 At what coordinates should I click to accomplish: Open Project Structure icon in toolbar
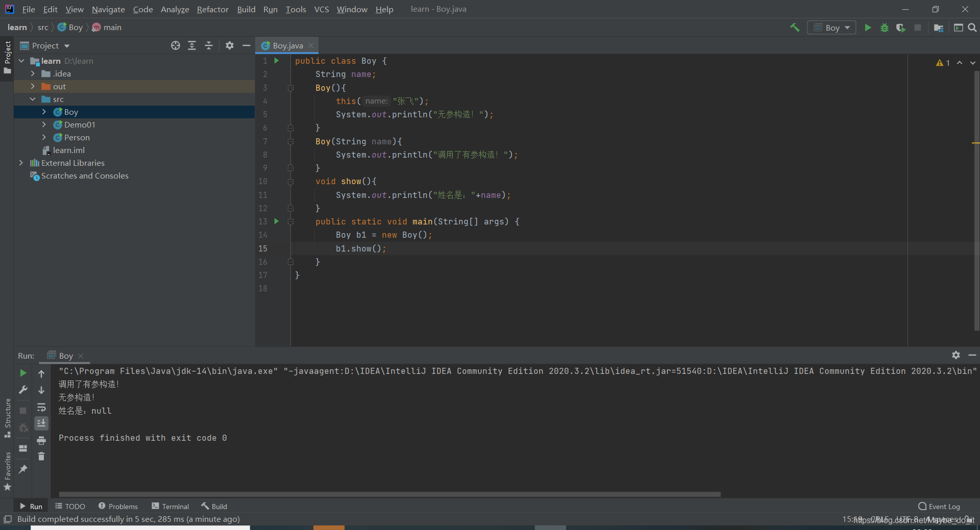click(x=938, y=28)
